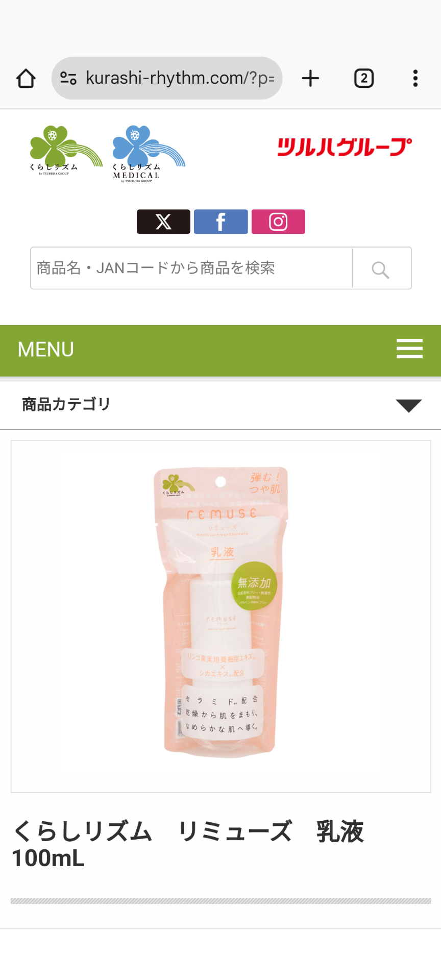Open a new tab with plus icon
The height and width of the screenshot is (980, 441).
310,79
